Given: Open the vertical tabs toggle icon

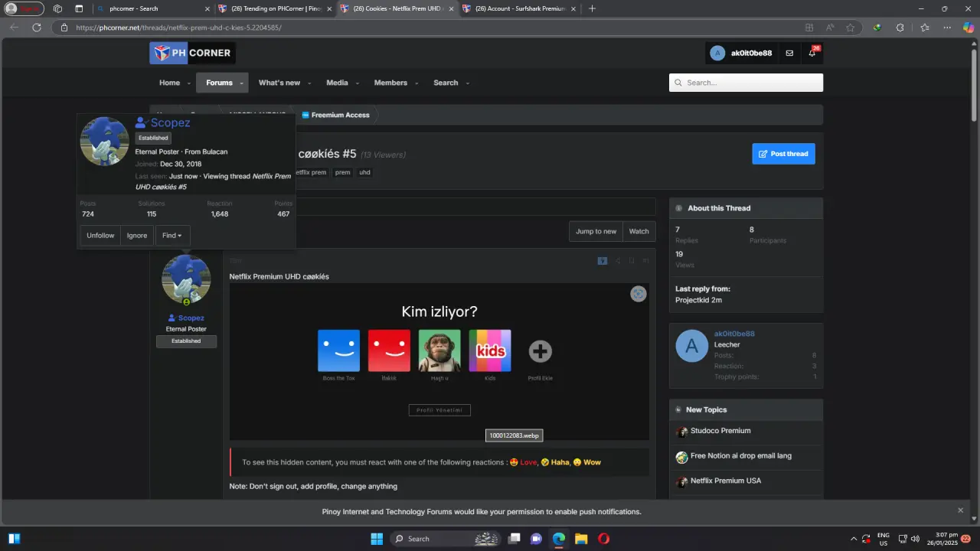Looking at the screenshot, I should (79, 8).
